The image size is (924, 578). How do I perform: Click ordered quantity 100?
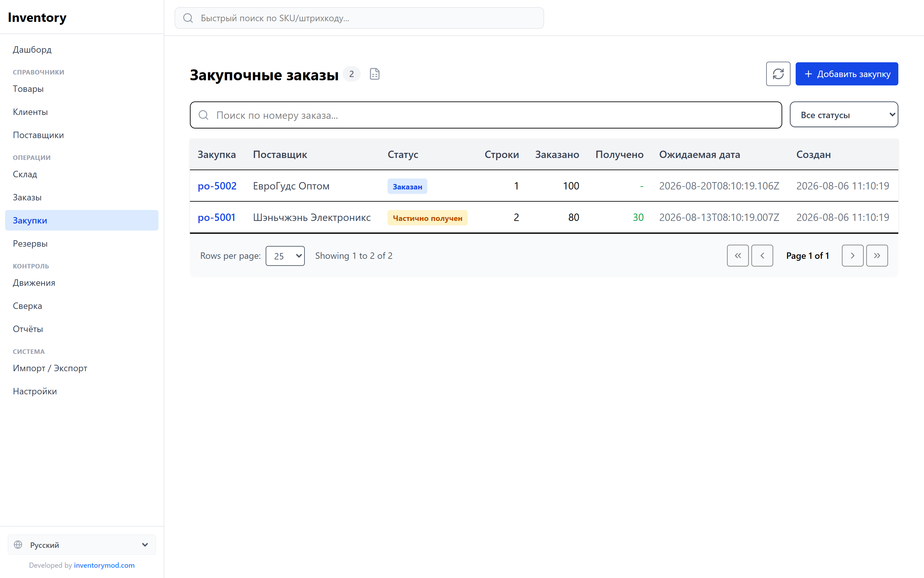point(571,186)
